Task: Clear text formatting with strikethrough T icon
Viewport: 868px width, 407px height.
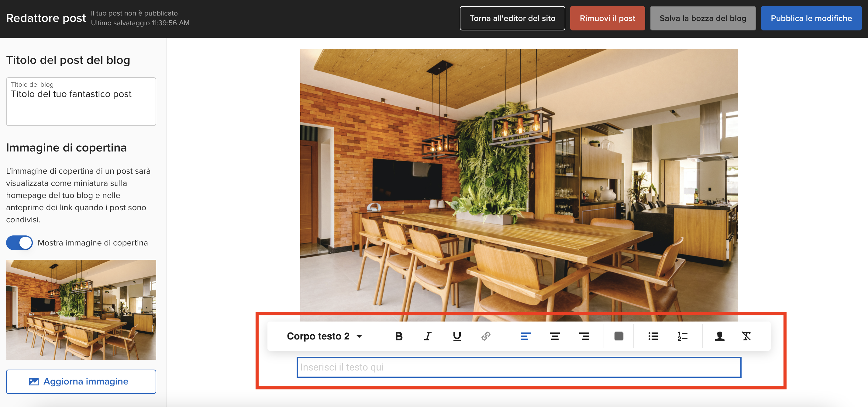Action: pyautogui.click(x=746, y=336)
